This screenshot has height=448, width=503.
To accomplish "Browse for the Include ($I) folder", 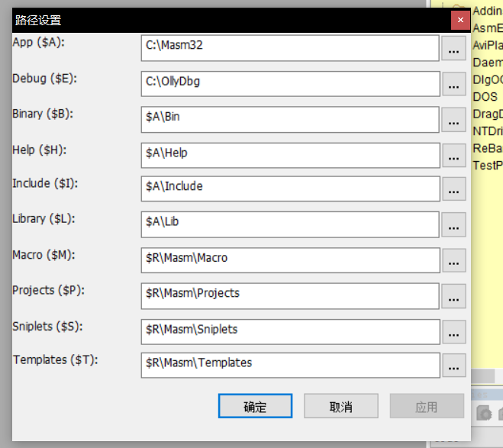I will [x=454, y=189].
